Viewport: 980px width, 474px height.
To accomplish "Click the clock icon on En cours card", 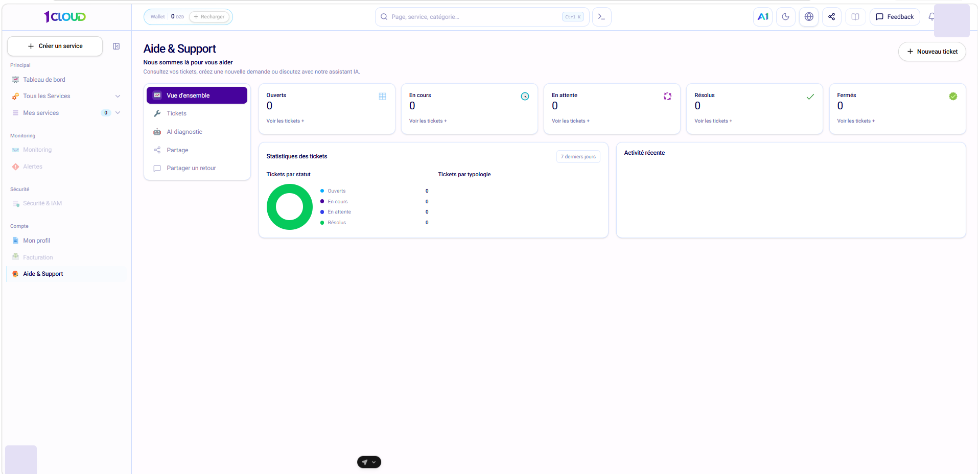I will (525, 96).
